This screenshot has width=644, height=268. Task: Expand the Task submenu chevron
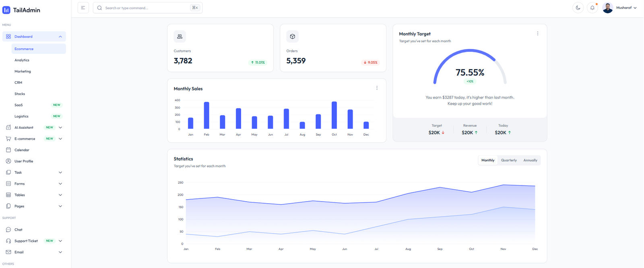[x=60, y=173]
